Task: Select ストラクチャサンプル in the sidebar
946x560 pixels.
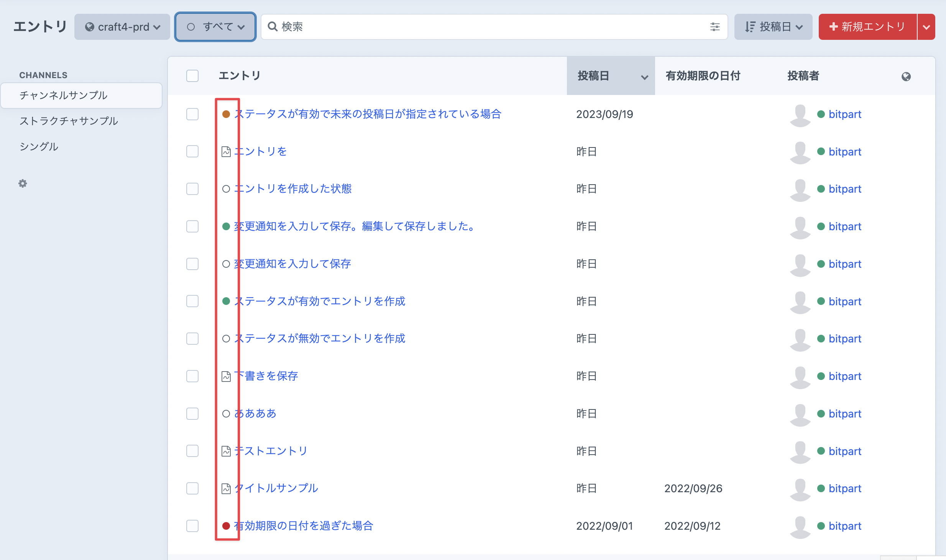Action: point(69,121)
